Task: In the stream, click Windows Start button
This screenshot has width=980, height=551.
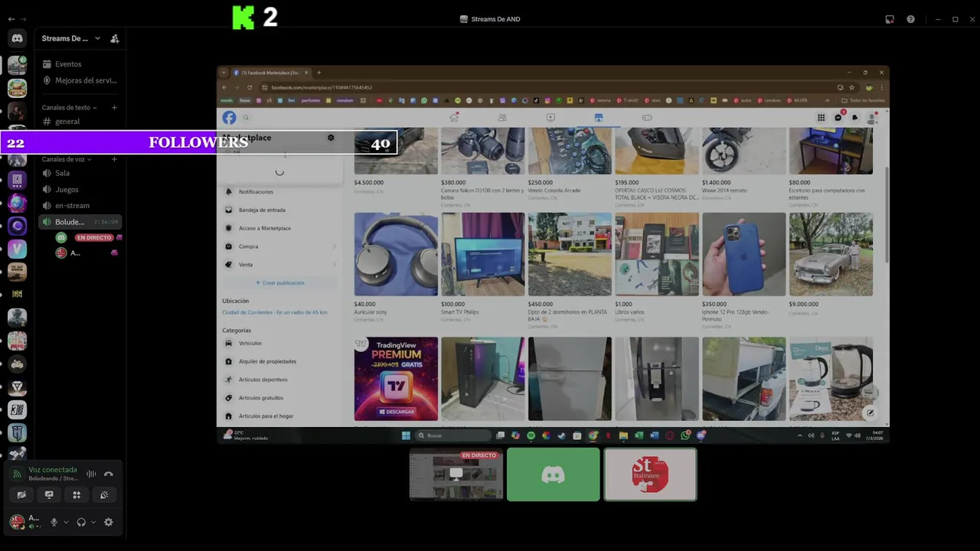Action: click(406, 435)
